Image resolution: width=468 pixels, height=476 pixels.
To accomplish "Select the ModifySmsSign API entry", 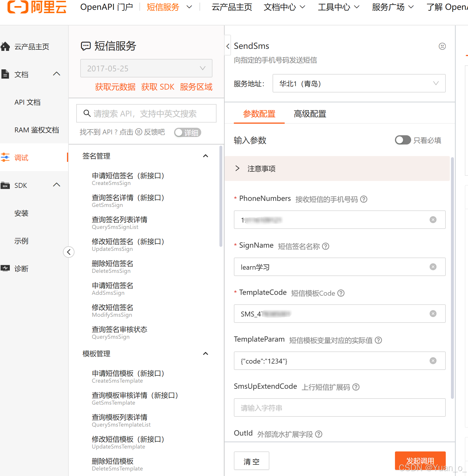I will (x=113, y=311).
